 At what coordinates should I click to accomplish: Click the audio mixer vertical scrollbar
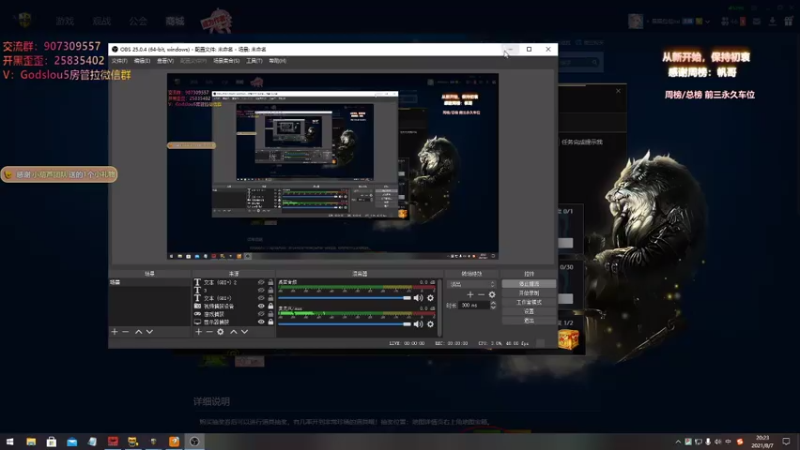(439, 307)
